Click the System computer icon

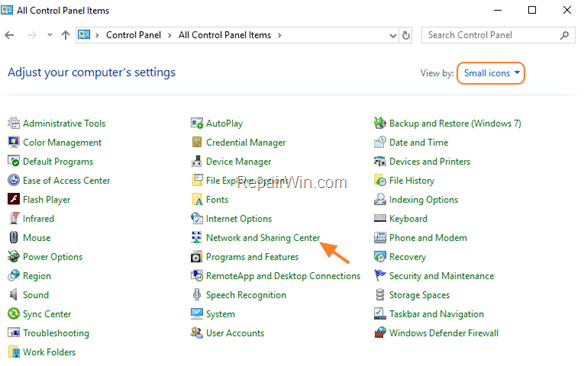click(x=197, y=314)
